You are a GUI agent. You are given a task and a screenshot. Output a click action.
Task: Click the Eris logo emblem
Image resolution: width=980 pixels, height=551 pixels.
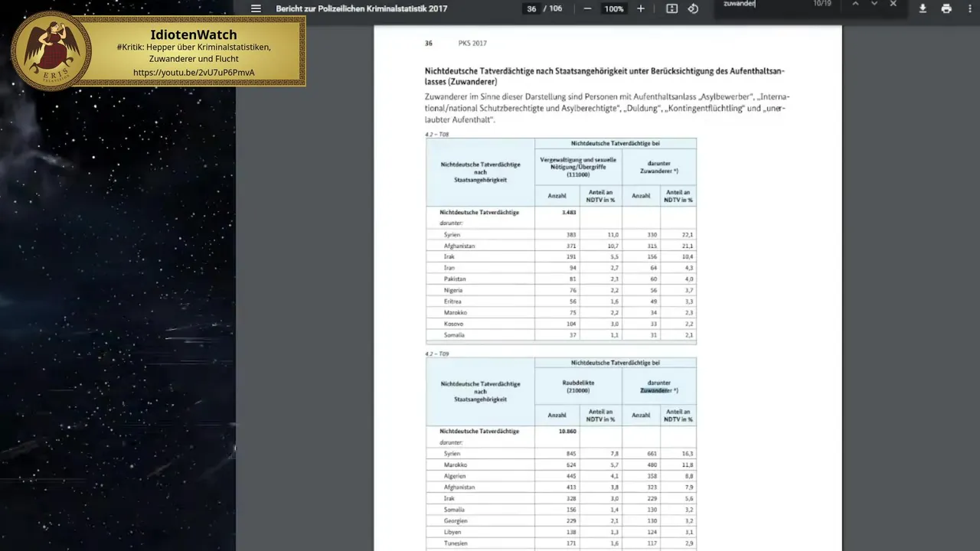point(51,51)
